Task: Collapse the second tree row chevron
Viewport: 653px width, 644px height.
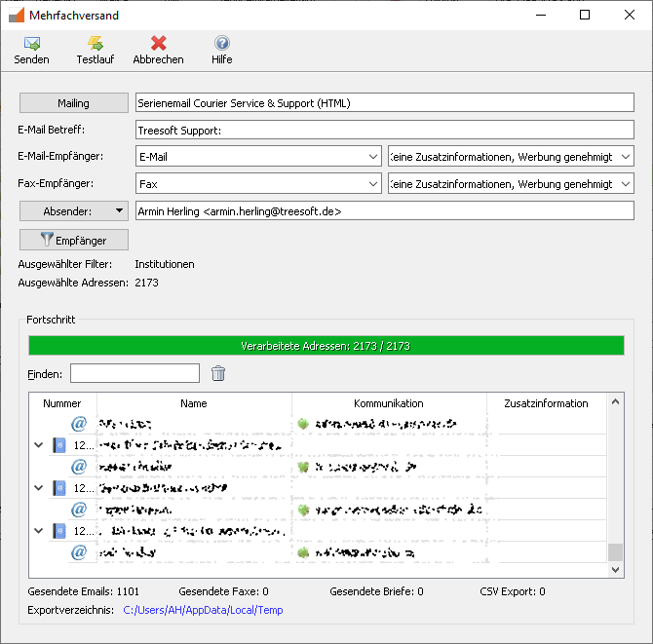Action: click(39, 488)
